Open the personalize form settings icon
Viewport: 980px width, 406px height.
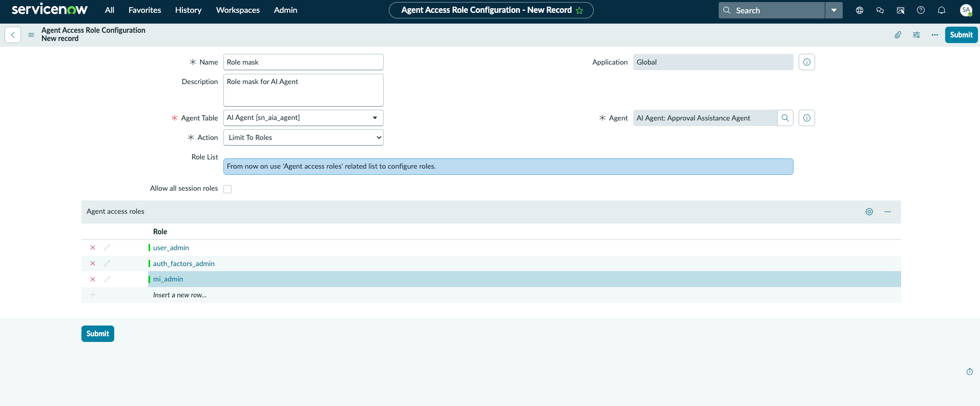tap(916, 35)
